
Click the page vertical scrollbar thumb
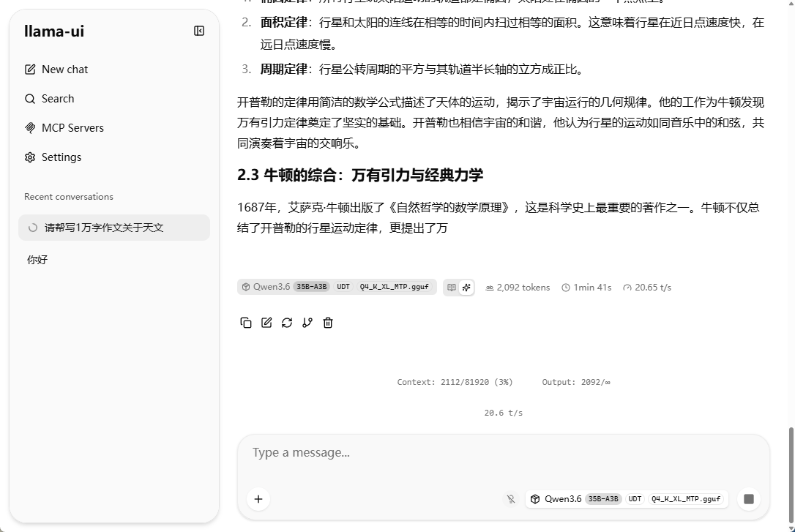point(791,475)
